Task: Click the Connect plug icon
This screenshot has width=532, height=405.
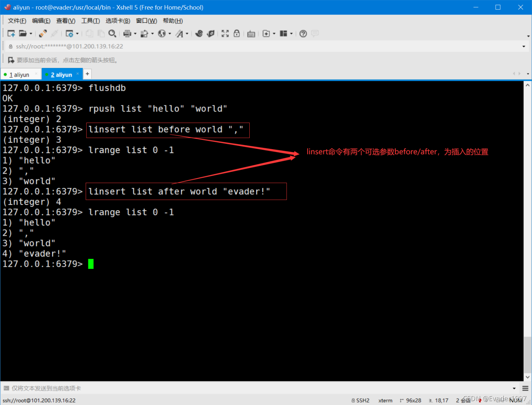Action: 43,34
